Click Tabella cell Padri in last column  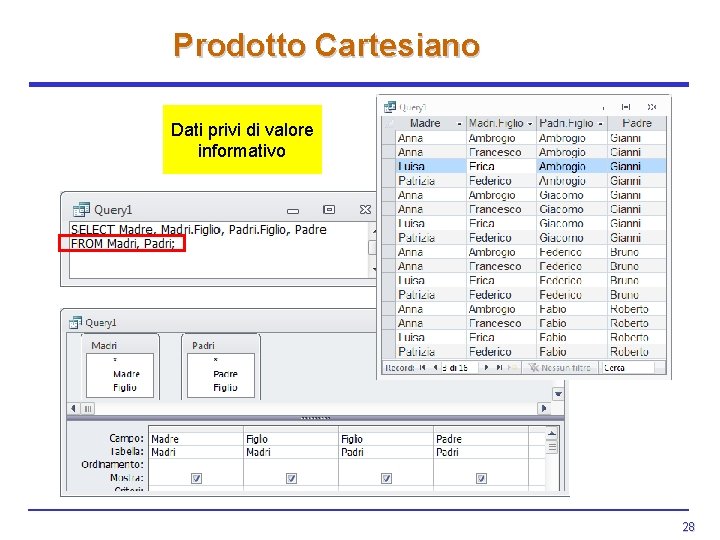(x=481, y=452)
